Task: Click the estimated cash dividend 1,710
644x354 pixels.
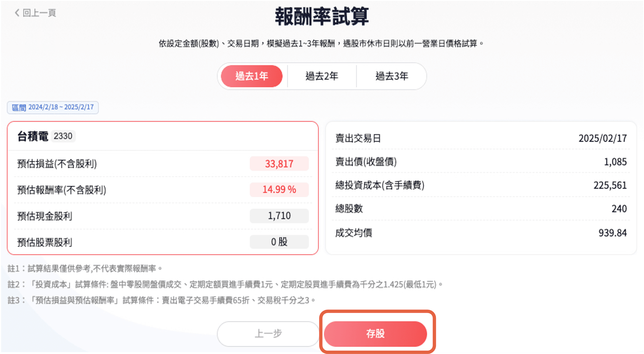Action: coord(279,215)
